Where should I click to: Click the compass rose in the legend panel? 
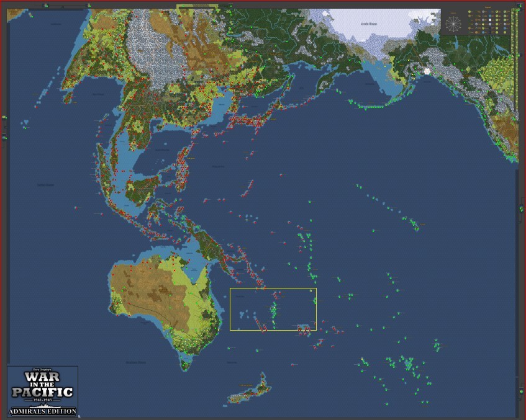point(453,24)
